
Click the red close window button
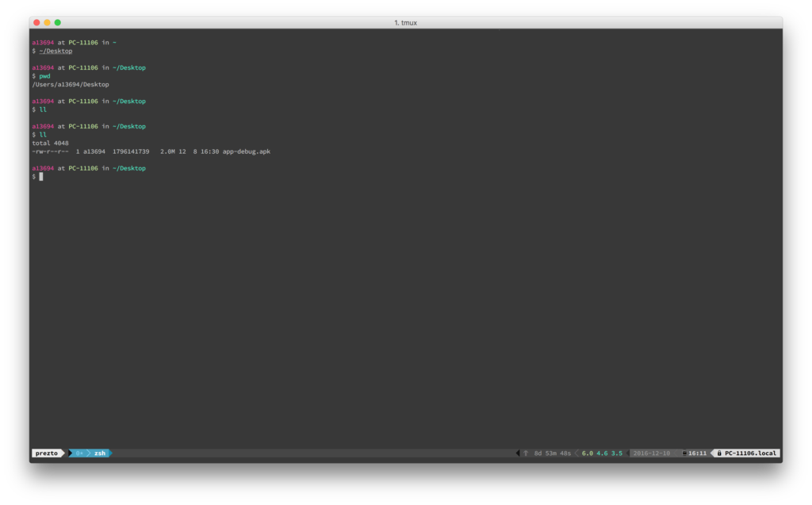36,22
